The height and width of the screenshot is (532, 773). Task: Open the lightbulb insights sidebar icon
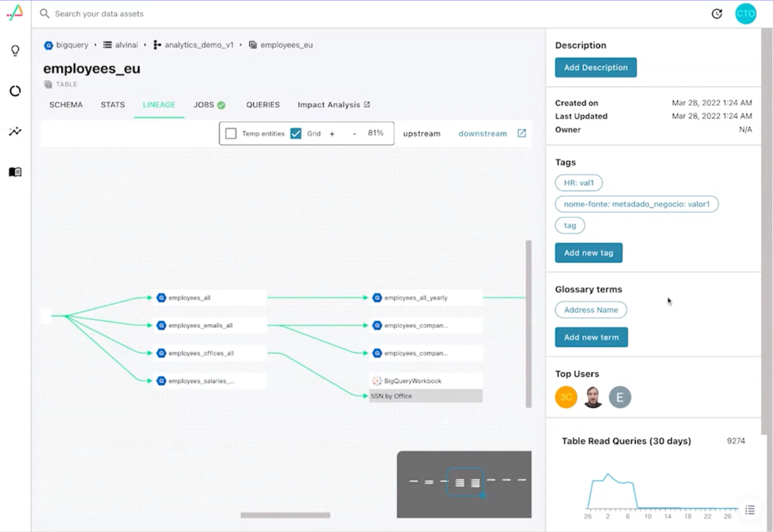[x=15, y=51]
